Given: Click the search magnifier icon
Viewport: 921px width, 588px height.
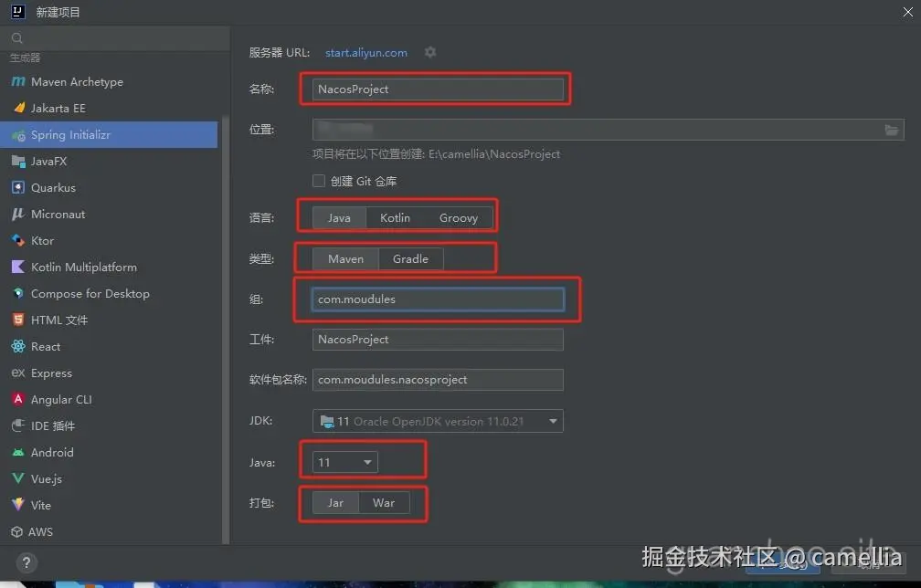Looking at the screenshot, I should 17,38.
